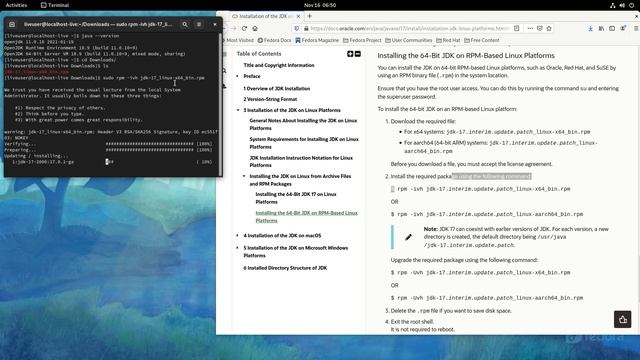The image size is (640, 360).
Task: Open the Free Content bookmarks folder
Action: (482, 40)
